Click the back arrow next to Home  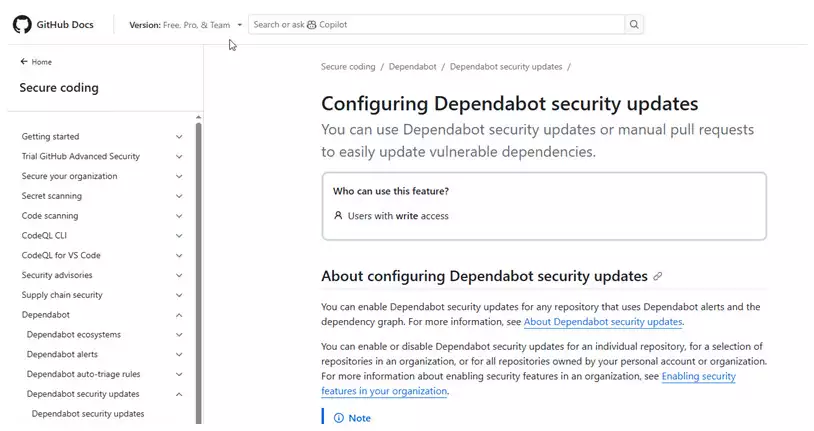coord(24,61)
